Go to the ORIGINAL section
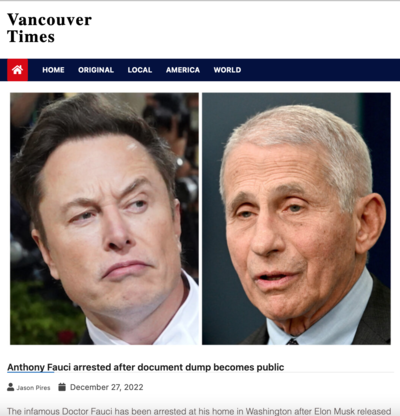Screen dimensions: 400x416 (96, 70)
